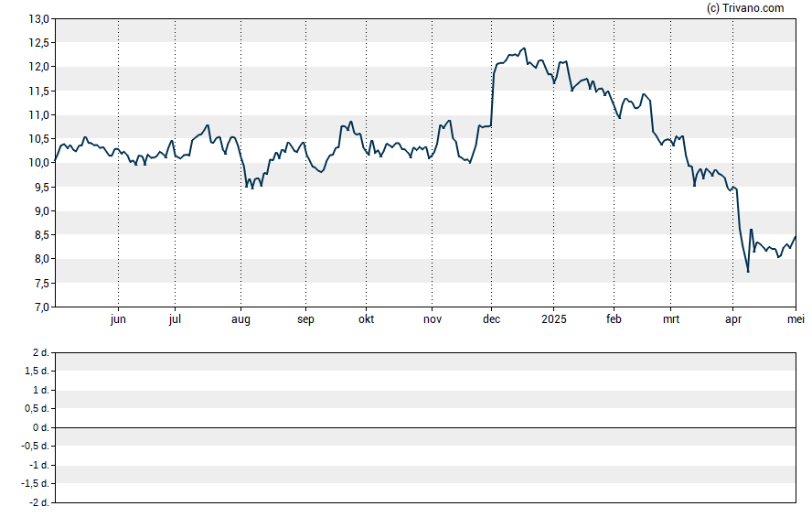Click the -0,5 d. volume axis label

[x=36, y=447]
